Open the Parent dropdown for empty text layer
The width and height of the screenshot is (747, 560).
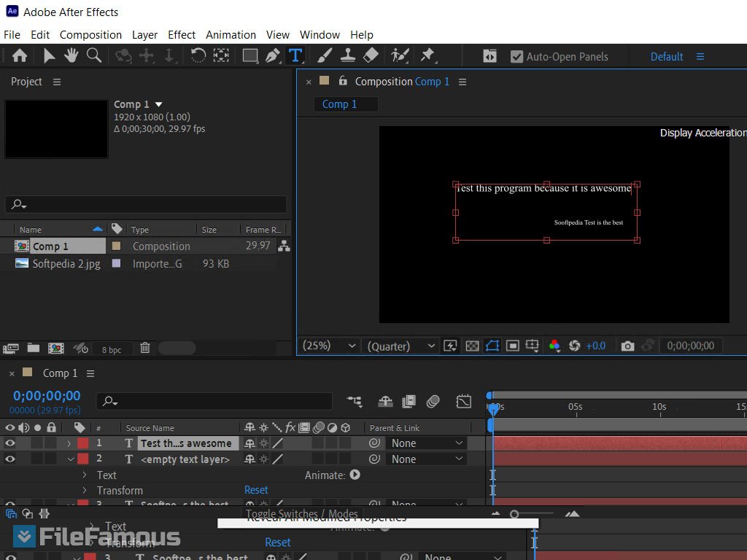click(x=426, y=459)
